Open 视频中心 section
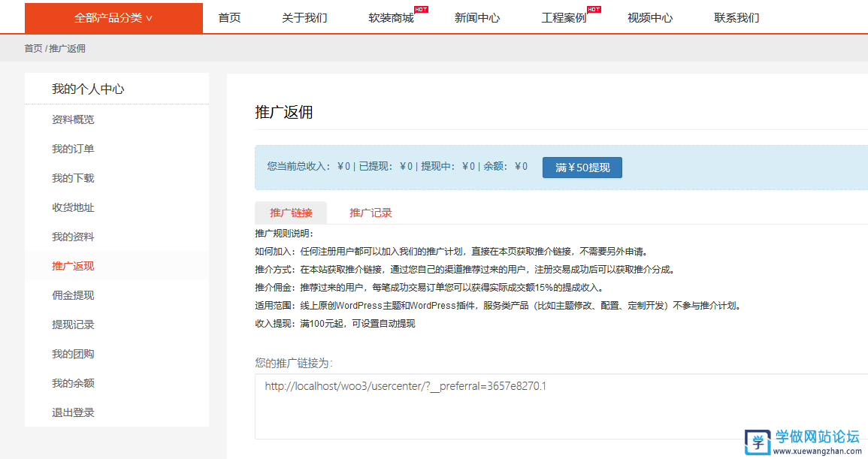 click(649, 17)
